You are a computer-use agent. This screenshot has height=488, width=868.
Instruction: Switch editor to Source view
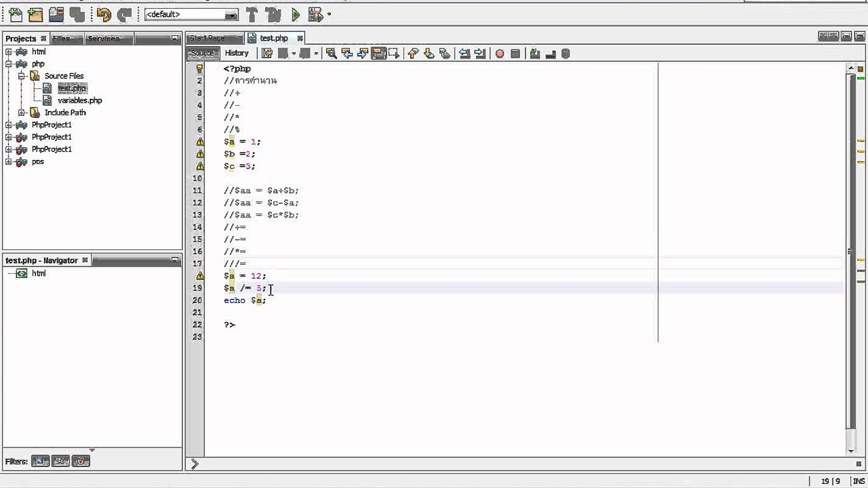pos(202,53)
